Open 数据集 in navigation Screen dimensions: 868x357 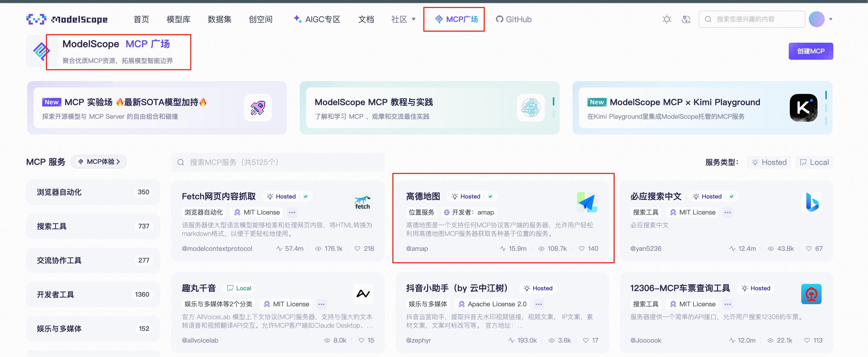click(219, 19)
